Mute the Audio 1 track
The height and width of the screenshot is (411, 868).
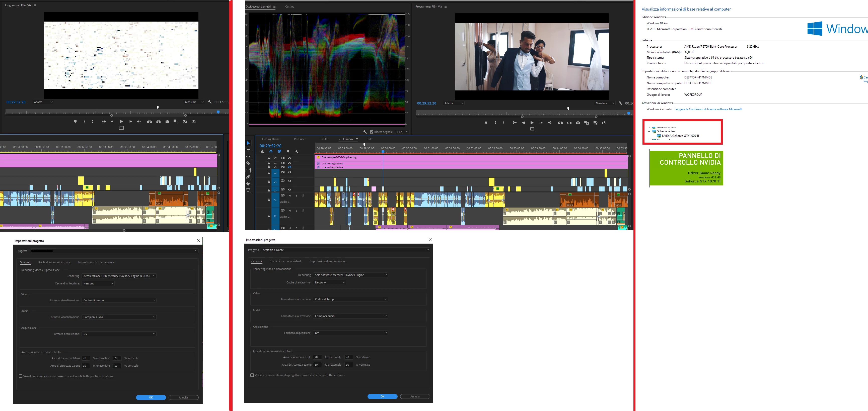(x=290, y=195)
